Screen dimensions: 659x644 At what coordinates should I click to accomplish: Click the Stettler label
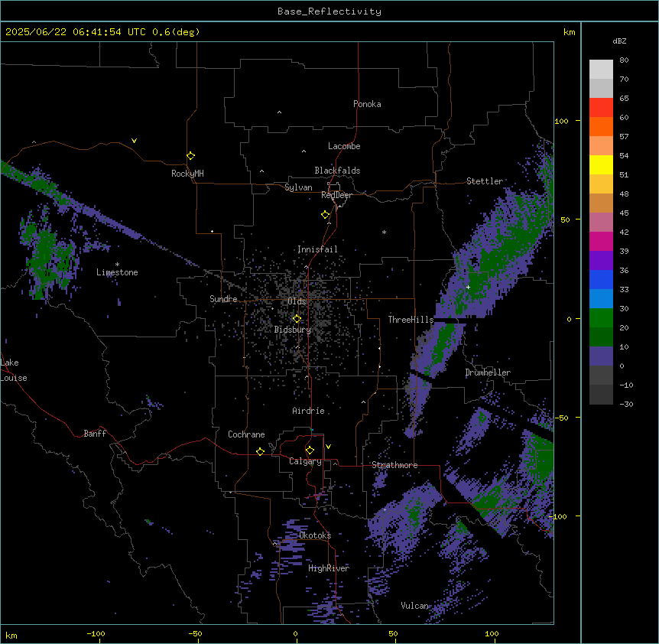(485, 181)
